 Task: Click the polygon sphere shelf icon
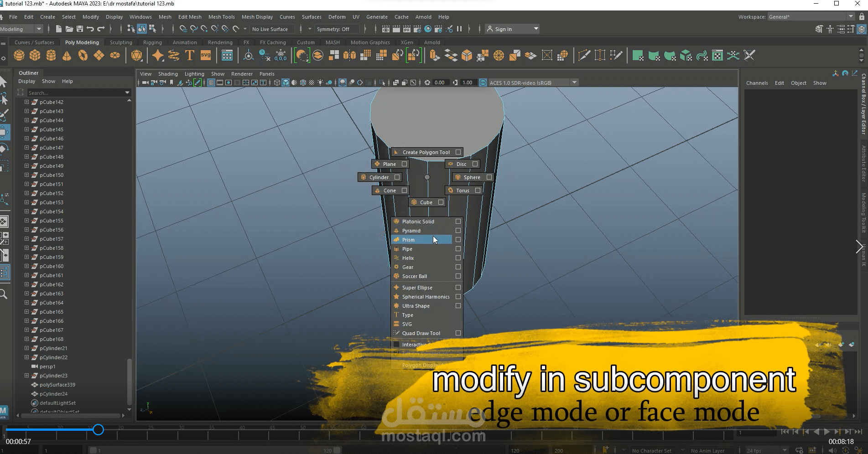tap(19, 56)
